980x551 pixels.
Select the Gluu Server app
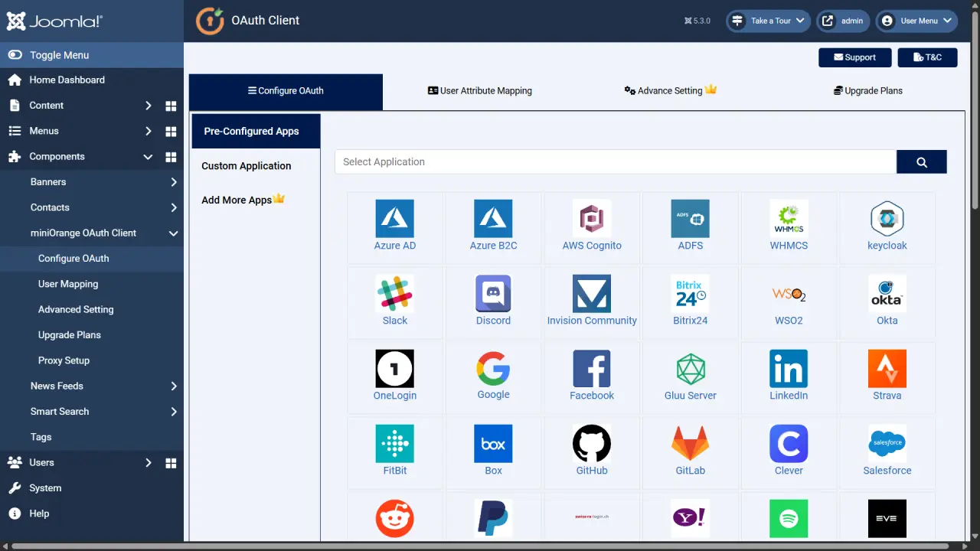(x=690, y=369)
